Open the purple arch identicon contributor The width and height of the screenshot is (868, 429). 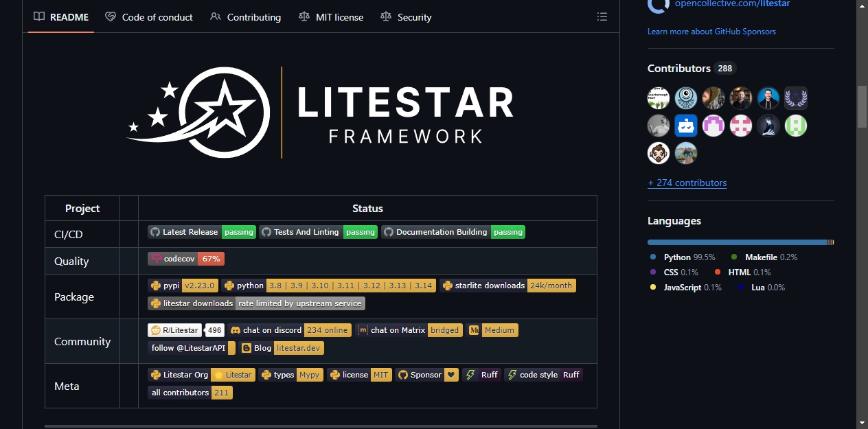pos(713,126)
